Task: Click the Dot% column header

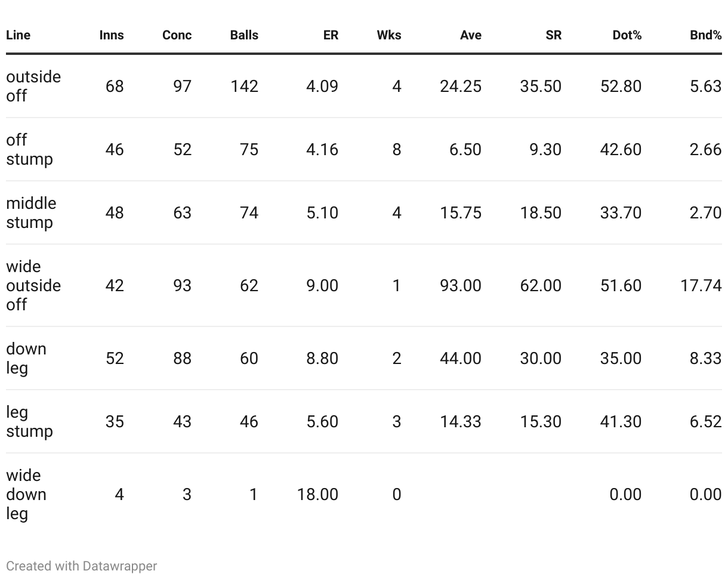Action: [627, 35]
